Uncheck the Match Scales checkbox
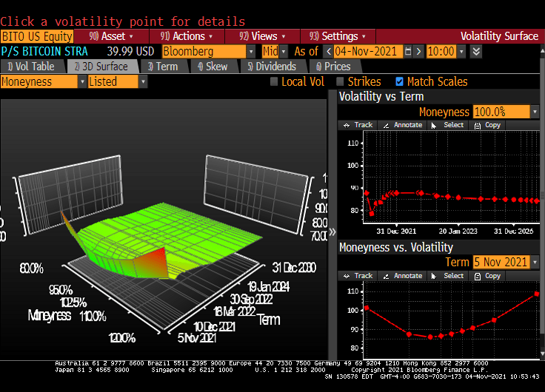This screenshot has height=392, width=545. pos(400,82)
